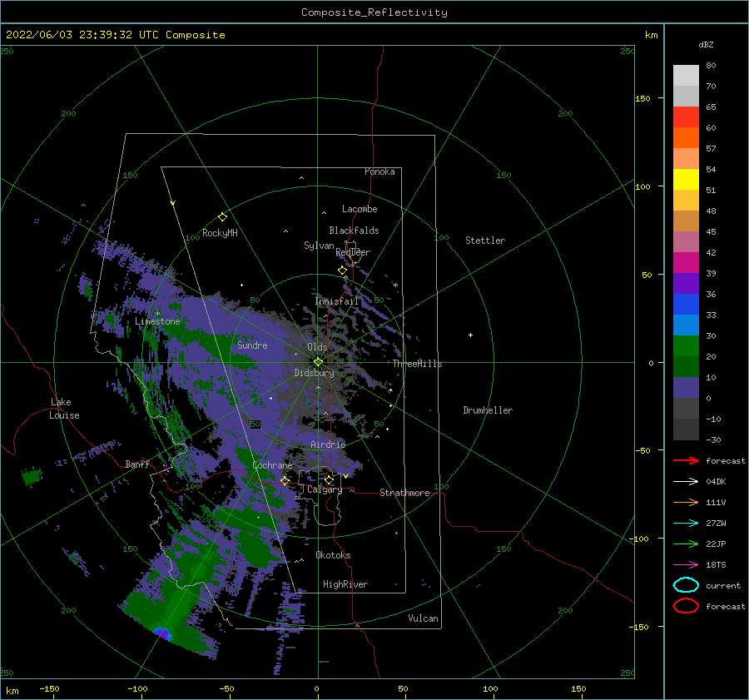This screenshot has width=749, height=700.
Task: Click the intense blue echo cell at southwest
Action: [x=162, y=633]
